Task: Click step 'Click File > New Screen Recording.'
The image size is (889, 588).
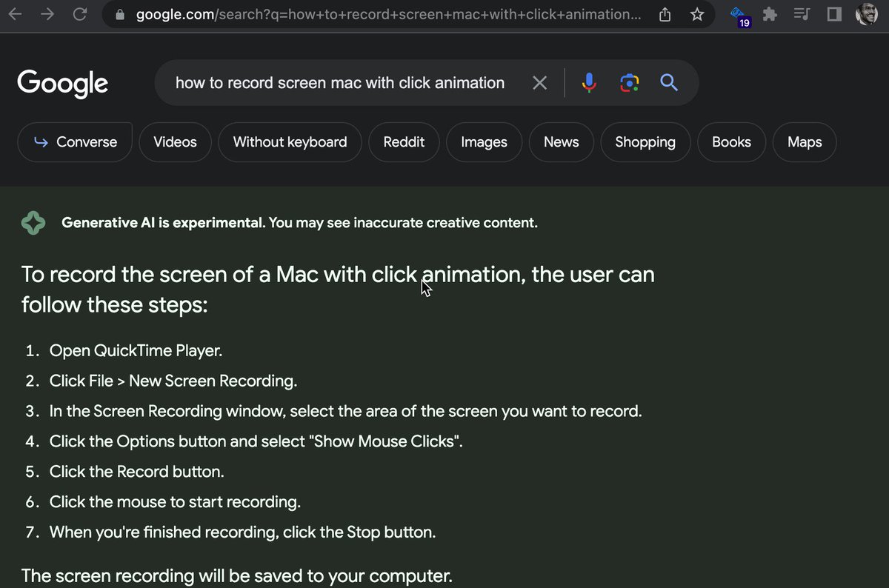Action: pyautogui.click(x=173, y=381)
